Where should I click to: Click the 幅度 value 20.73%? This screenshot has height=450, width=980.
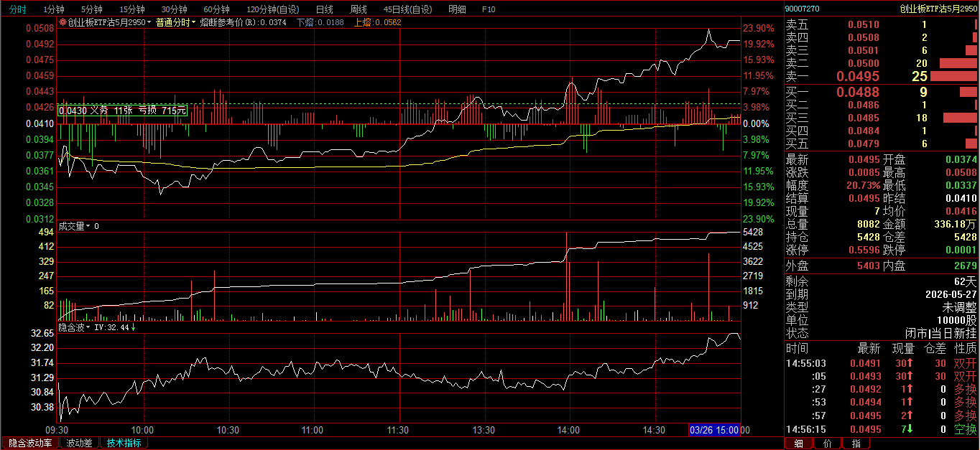(x=863, y=185)
